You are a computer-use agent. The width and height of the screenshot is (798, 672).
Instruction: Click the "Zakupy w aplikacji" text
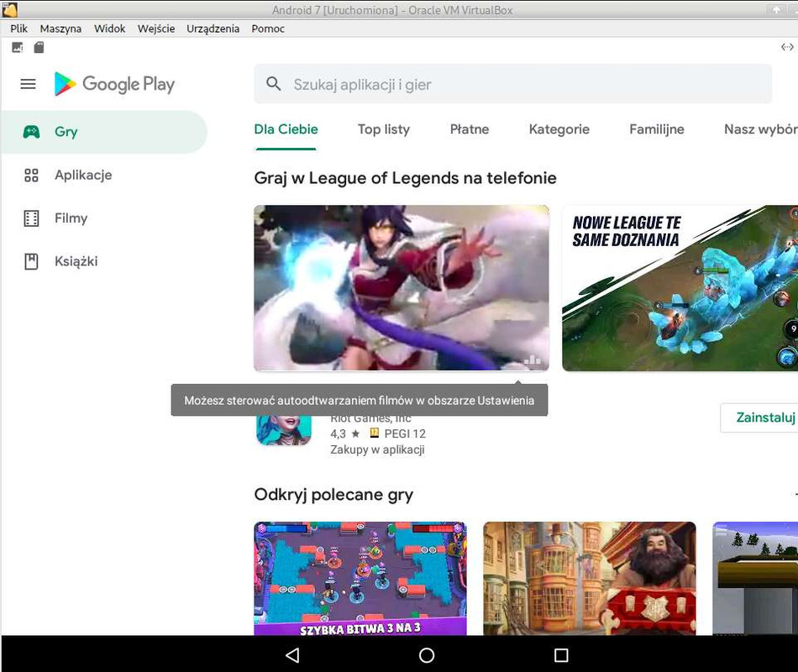point(377,449)
